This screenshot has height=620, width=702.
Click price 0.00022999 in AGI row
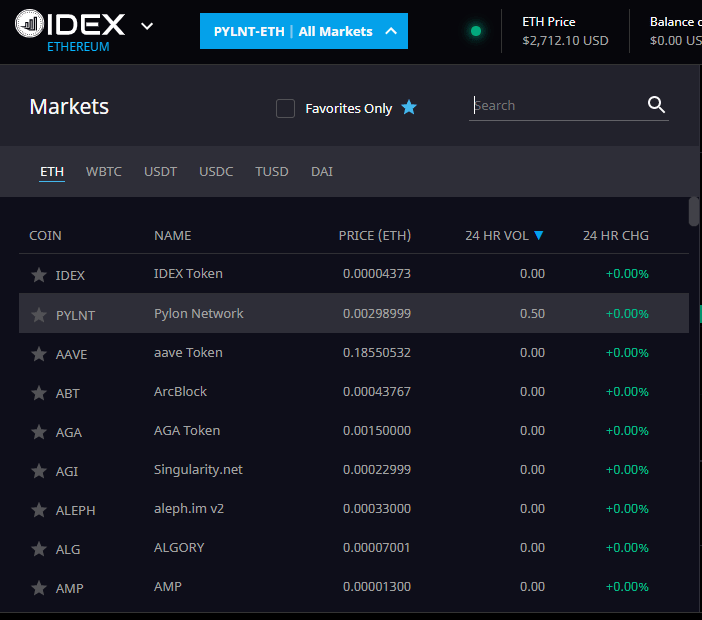click(x=377, y=469)
